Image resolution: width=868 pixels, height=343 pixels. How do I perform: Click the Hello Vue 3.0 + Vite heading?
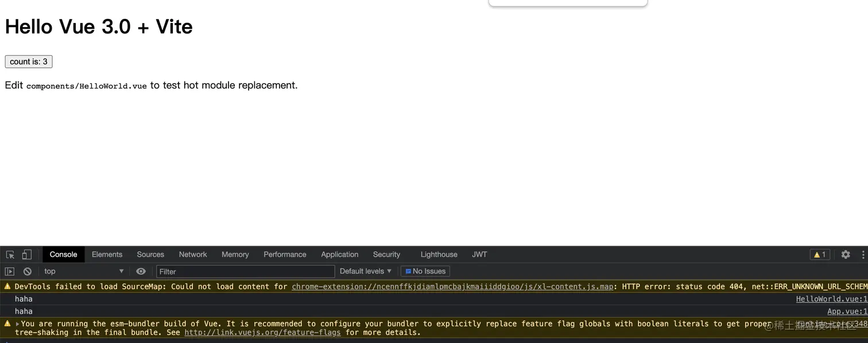point(99,27)
